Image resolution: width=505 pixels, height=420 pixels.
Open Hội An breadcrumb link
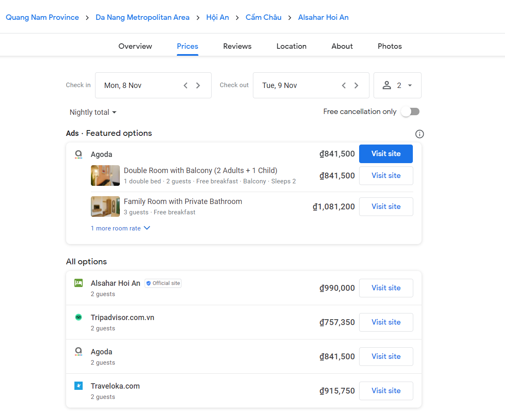217,17
